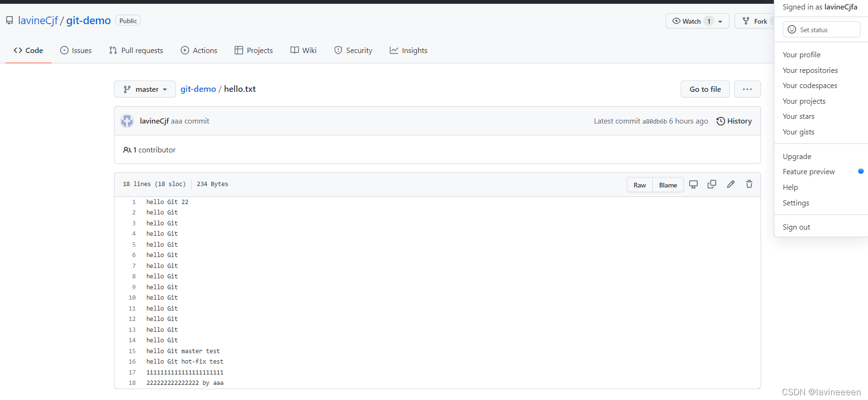
Task: Click the smiley Set status icon
Action: [x=792, y=29]
